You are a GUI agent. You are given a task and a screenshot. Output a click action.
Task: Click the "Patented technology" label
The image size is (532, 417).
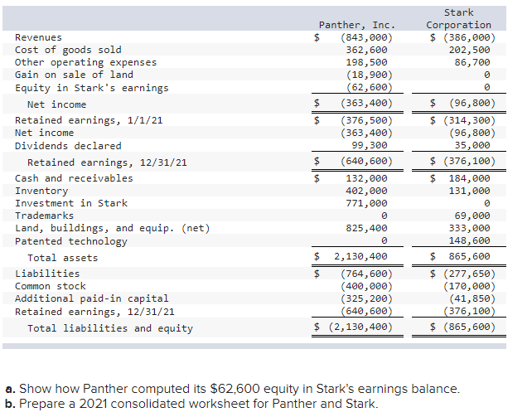point(71,241)
